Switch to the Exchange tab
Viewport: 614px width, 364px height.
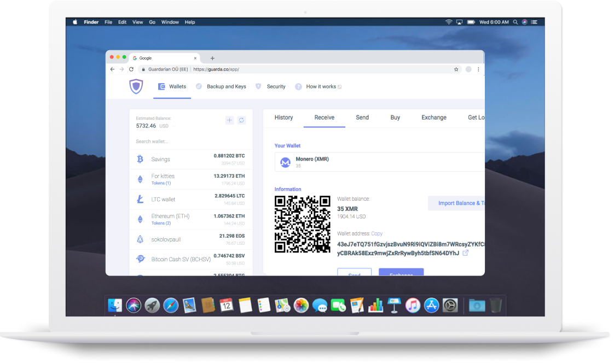(433, 118)
